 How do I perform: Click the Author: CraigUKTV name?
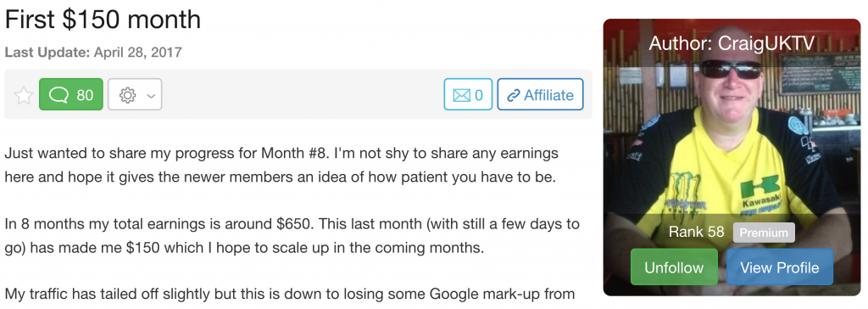click(x=732, y=42)
